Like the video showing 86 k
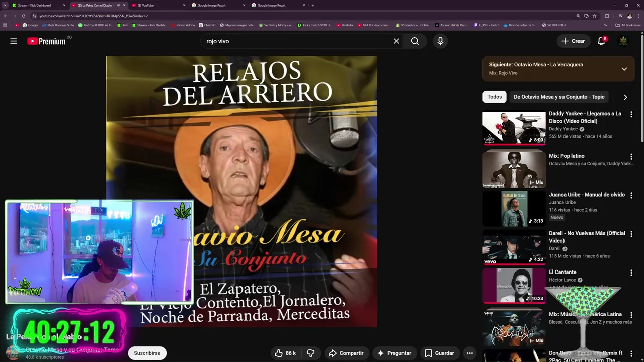The height and width of the screenshot is (362, 644). click(x=285, y=353)
